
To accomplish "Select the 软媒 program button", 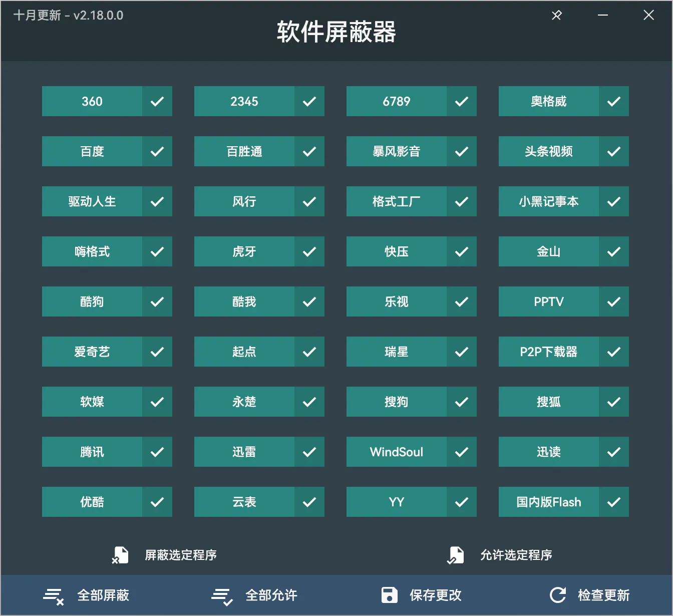I will pyautogui.click(x=92, y=402).
